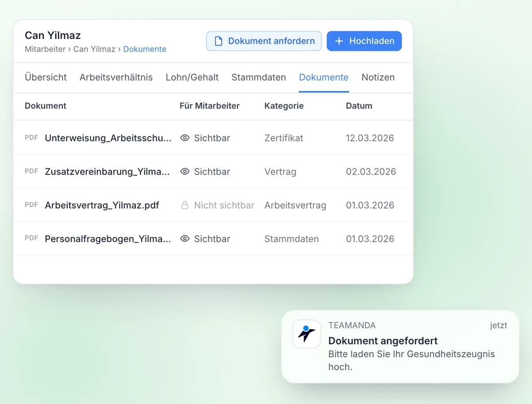Screen dimensions: 532x404
Task: Open the Mitarbeiter breadcrumb link
Action: (x=45, y=49)
